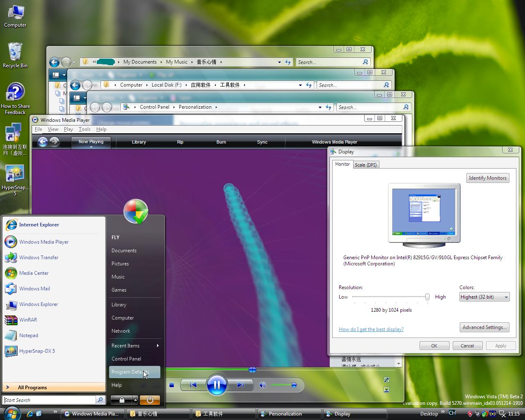Switch to Rip tab in Media Player
Viewport: 525px width, 420px height.
[180, 142]
